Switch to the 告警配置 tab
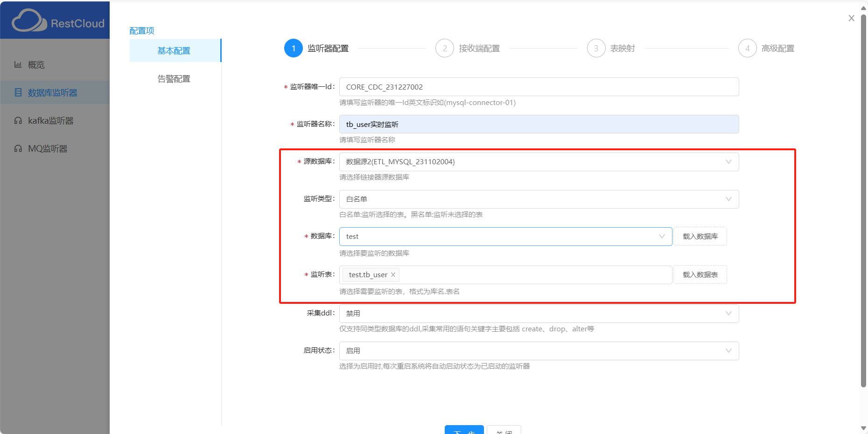The image size is (868, 434). click(175, 78)
